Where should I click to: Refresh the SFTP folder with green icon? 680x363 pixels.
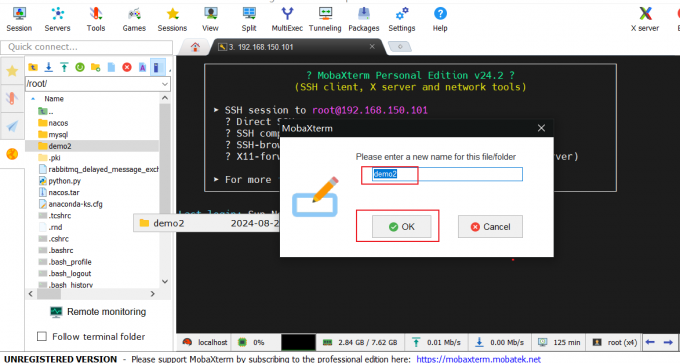pyautogui.click(x=80, y=67)
